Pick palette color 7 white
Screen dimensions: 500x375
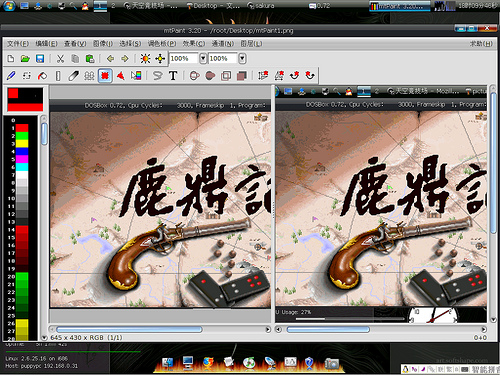point(22,175)
